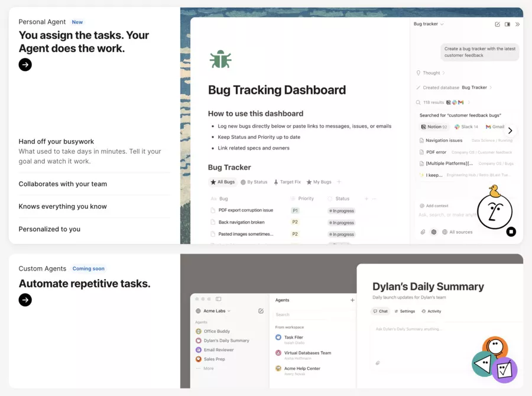
Task: Click Add context in agent chat
Action: [x=434, y=206]
